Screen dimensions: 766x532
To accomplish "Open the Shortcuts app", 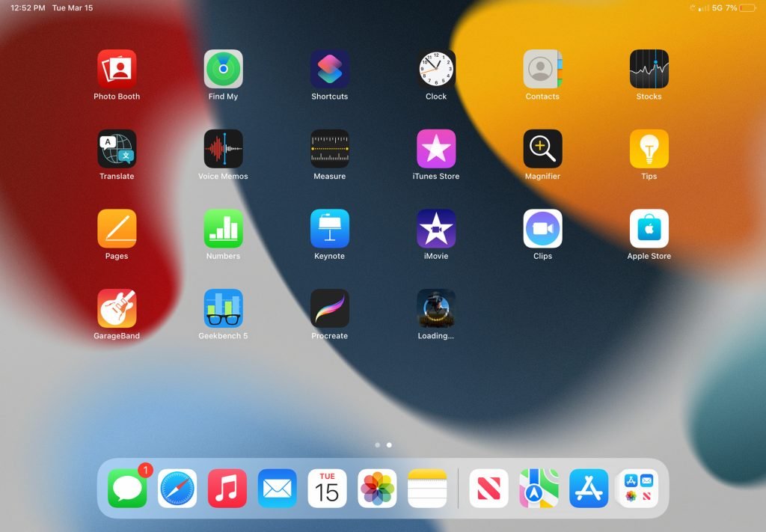I will [330, 69].
